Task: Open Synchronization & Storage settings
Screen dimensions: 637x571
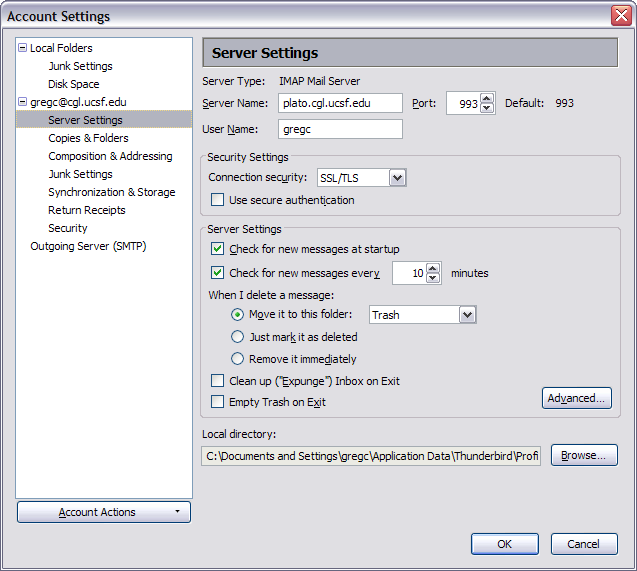Action: point(112,192)
